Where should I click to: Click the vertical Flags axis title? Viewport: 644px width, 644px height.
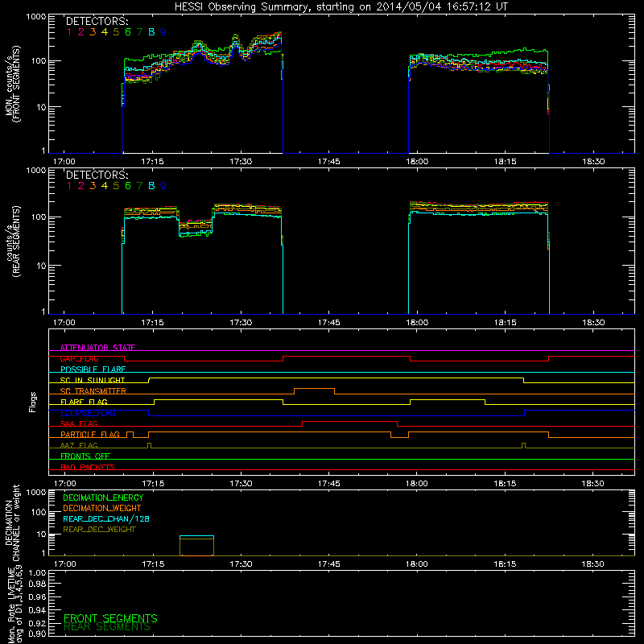pyautogui.click(x=33, y=402)
